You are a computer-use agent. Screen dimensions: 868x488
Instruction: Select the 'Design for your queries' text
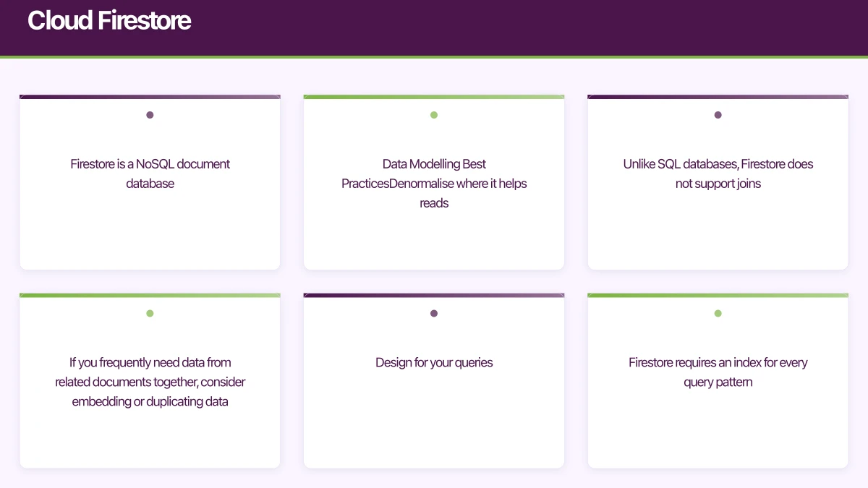click(x=434, y=362)
